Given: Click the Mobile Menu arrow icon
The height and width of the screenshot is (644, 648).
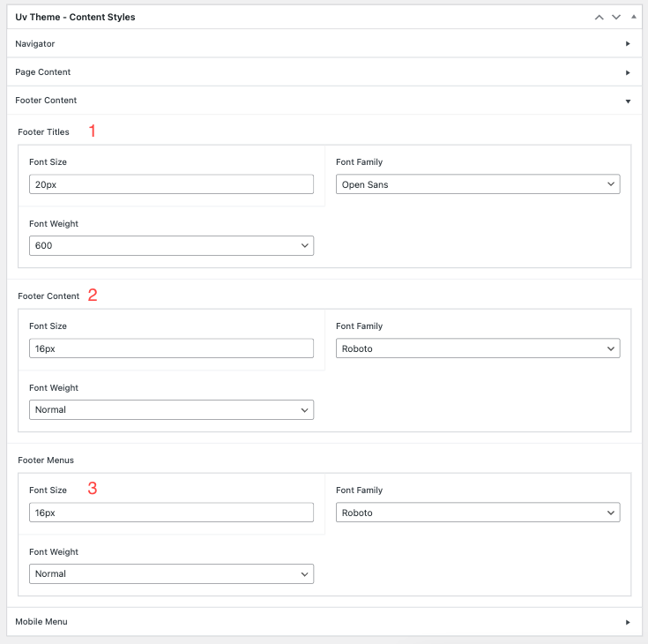Looking at the screenshot, I should 628,622.
